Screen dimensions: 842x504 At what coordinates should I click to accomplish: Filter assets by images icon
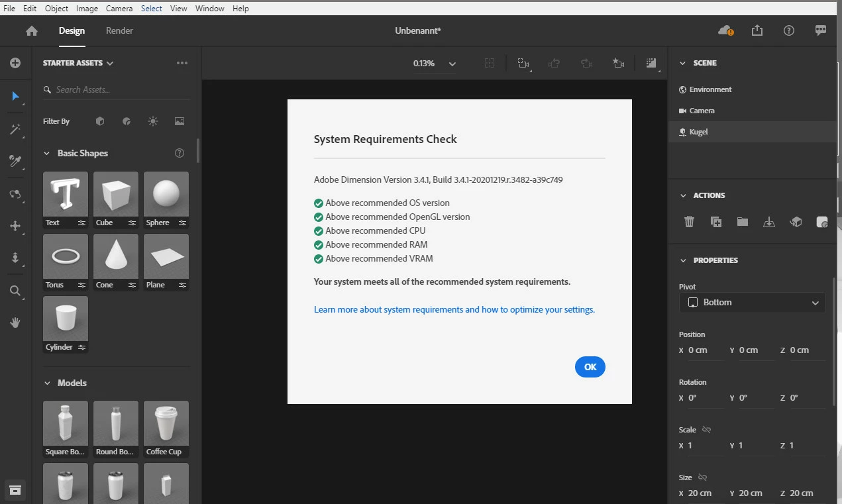coord(180,121)
